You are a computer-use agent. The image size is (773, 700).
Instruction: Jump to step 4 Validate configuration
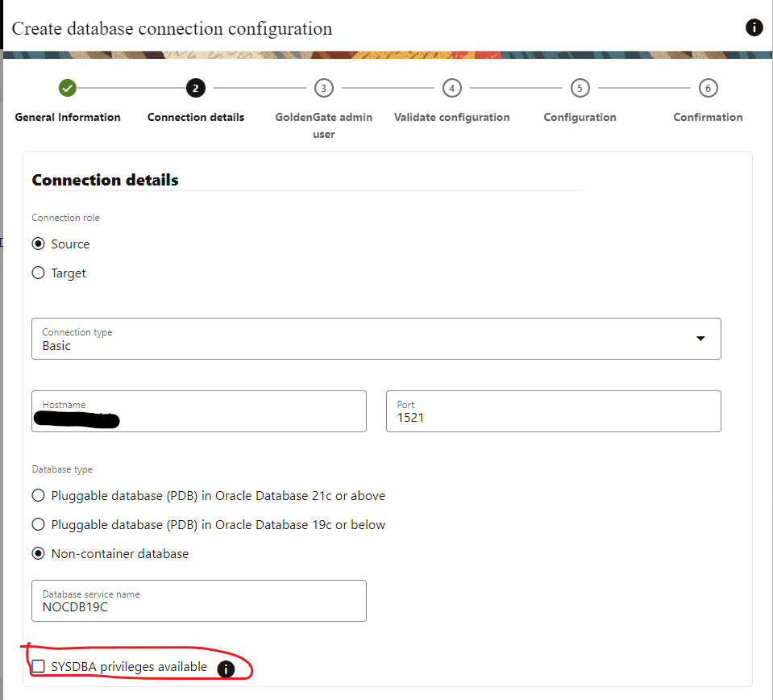(x=451, y=88)
